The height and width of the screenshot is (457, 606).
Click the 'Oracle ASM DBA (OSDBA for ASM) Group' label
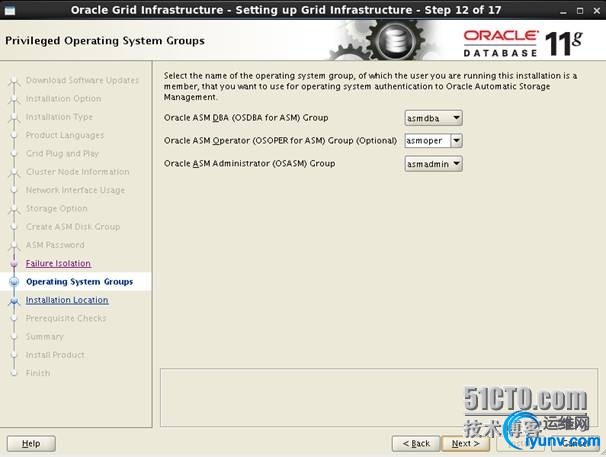pos(246,118)
